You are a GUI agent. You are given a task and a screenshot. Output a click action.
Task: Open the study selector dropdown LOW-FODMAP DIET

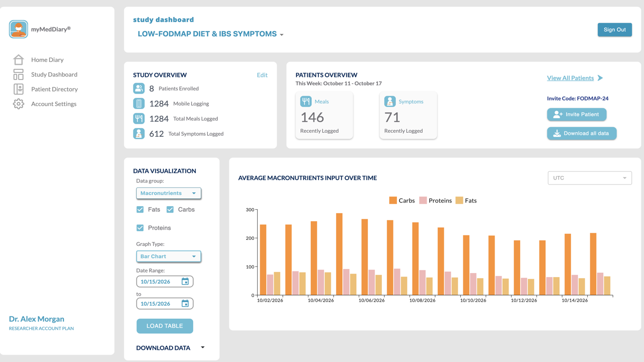tap(210, 34)
